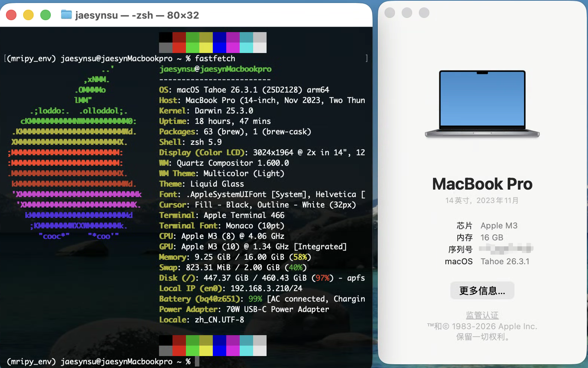Zoom the Terminal window with the green button
This screenshot has width=588, height=368.
46,15
